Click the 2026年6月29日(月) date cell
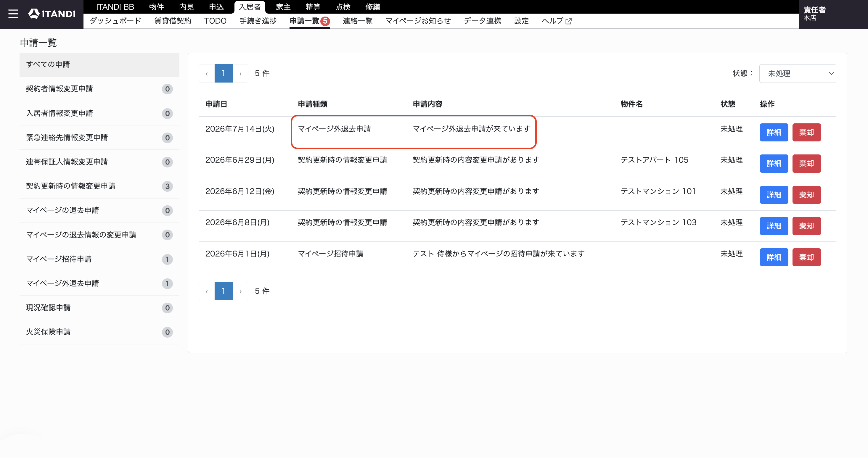The image size is (868, 458). click(239, 160)
